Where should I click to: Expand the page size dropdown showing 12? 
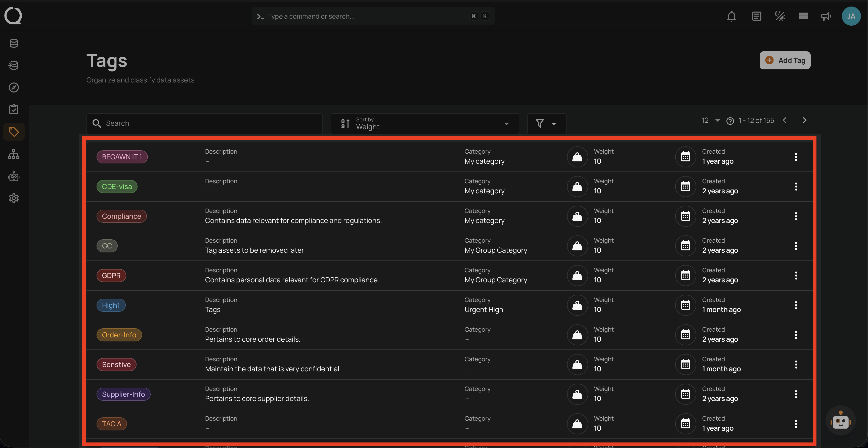point(711,120)
